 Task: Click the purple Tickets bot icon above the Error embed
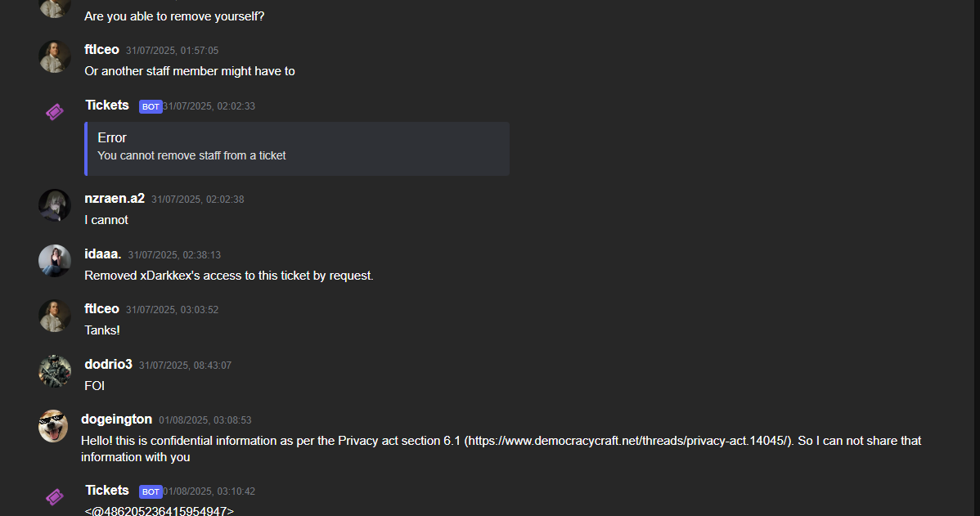54,112
